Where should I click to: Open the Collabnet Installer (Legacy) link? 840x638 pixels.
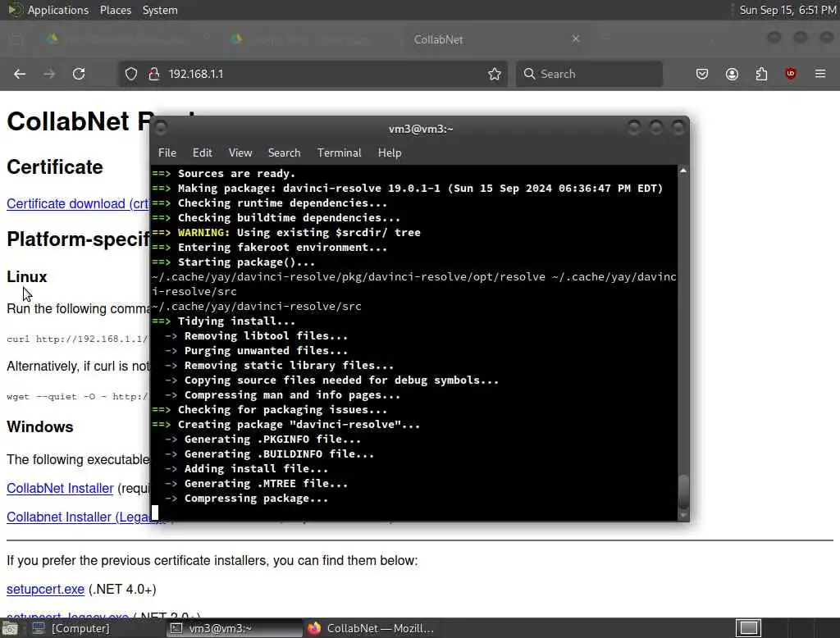78,517
